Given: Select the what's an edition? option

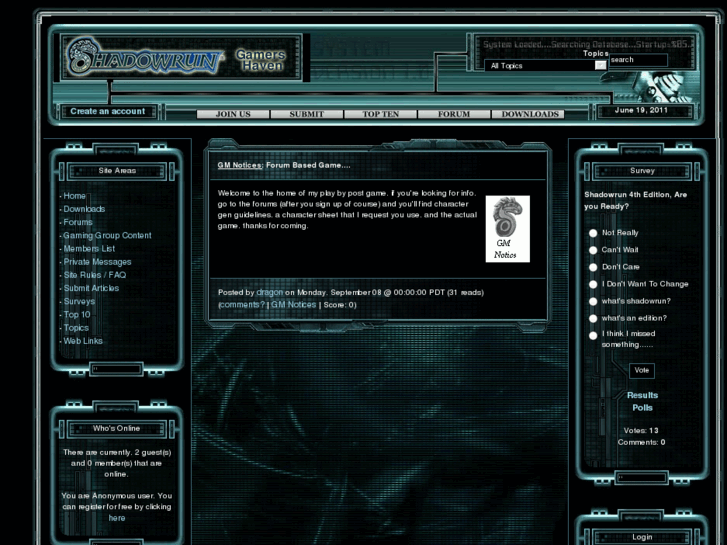Looking at the screenshot, I should coord(593,319).
